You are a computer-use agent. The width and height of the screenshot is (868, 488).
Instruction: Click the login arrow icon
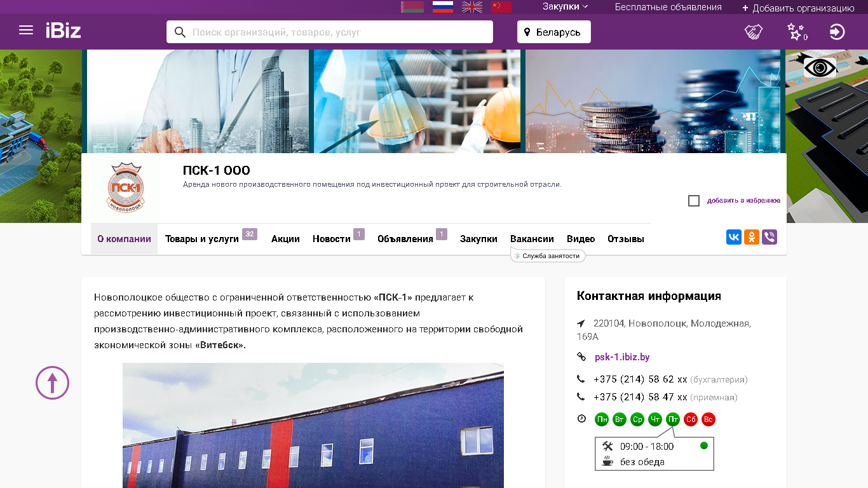(837, 32)
